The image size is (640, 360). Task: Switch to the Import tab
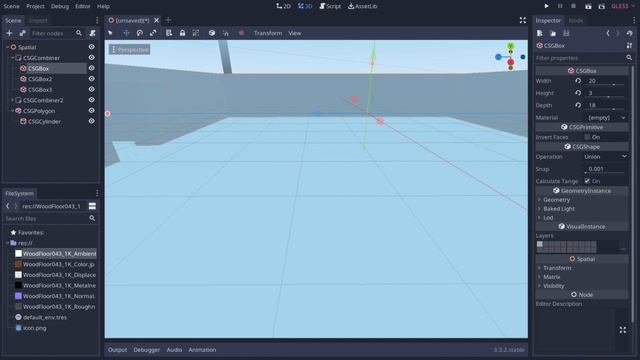pos(38,20)
